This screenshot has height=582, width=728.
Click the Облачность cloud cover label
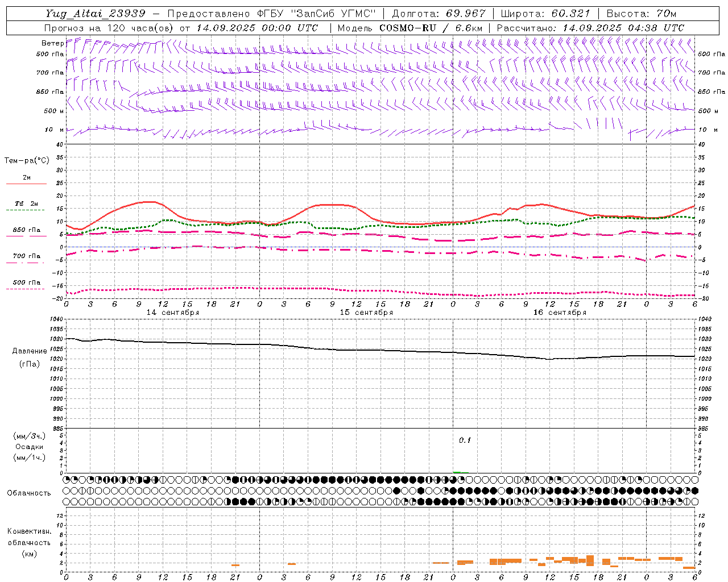pos(29,493)
